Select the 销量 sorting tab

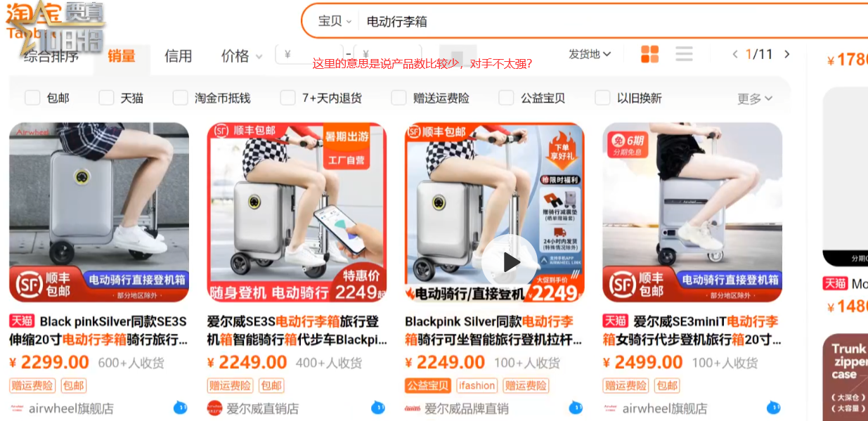click(x=122, y=56)
